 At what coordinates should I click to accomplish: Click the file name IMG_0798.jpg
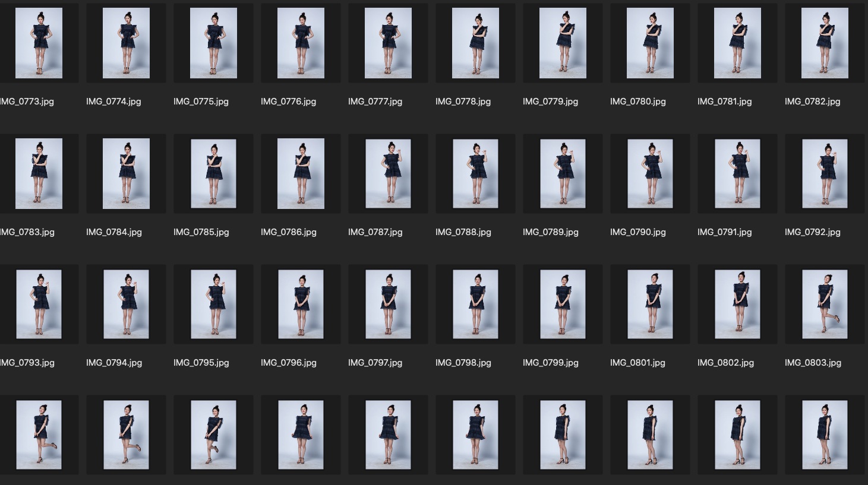pos(463,363)
